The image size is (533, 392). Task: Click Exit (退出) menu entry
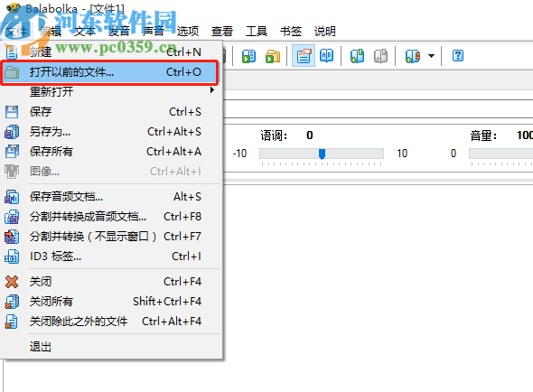click(x=111, y=347)
